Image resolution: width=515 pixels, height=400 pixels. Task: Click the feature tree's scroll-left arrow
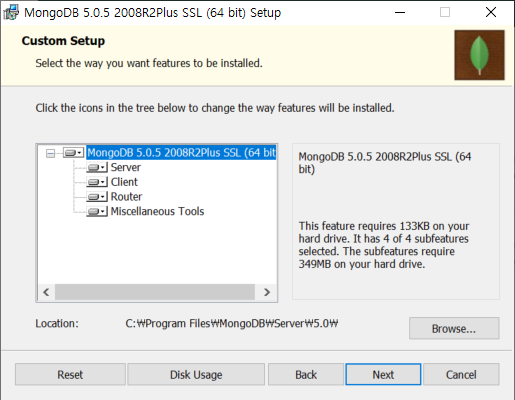(x=46, y=292)
